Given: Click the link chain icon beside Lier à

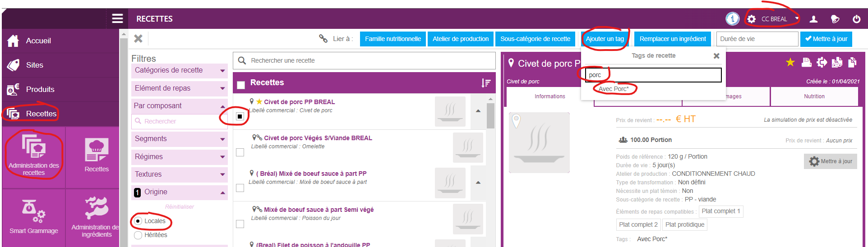Looking at the screenshot, I should click(323, 39).
